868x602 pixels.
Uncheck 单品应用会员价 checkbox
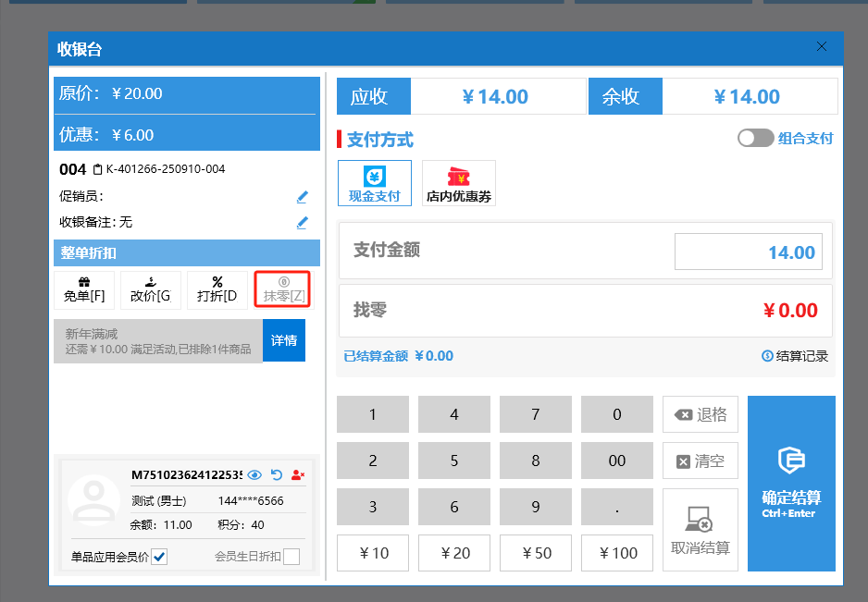pyautogui.click(x=159, y=556)
